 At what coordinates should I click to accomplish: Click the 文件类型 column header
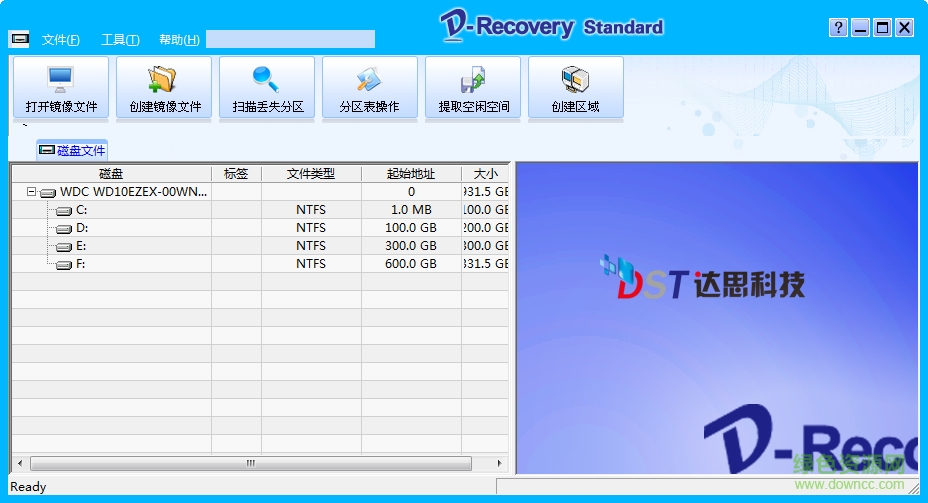[311, 174]
